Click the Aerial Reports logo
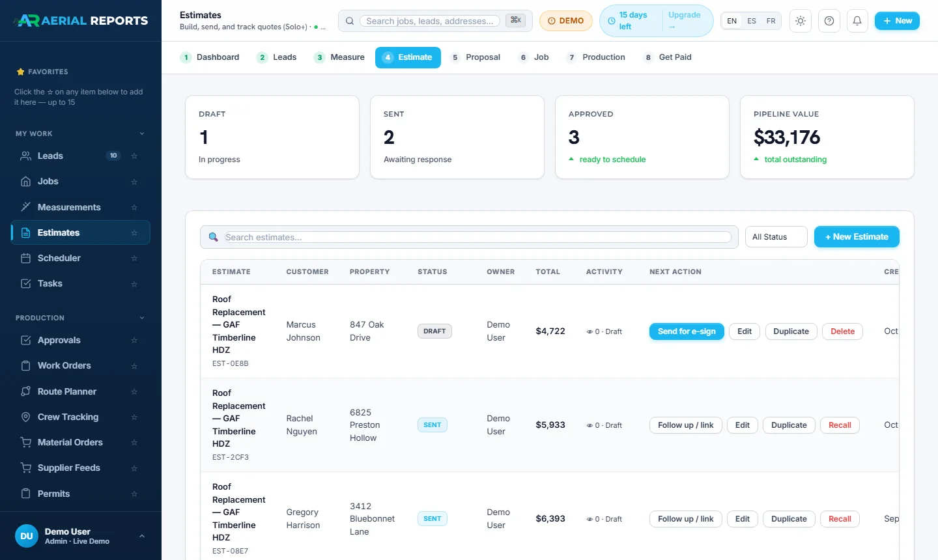The height and width of the screenshot is (560, 938). [x=81, y=21]
